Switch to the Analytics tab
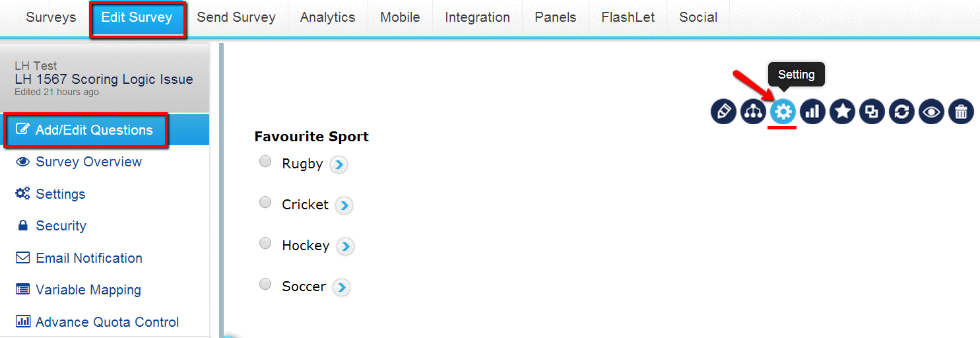 coord(327,18)
